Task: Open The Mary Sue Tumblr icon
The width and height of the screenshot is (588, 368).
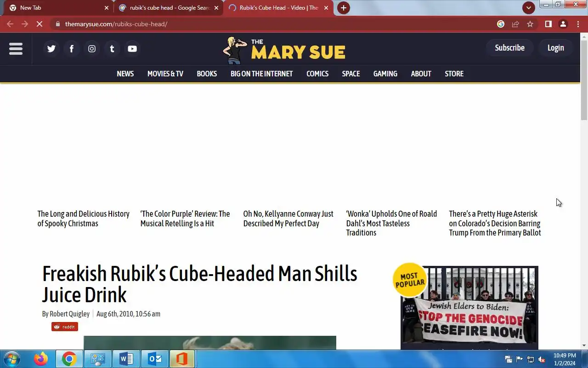Action: [x=112, y=48]
